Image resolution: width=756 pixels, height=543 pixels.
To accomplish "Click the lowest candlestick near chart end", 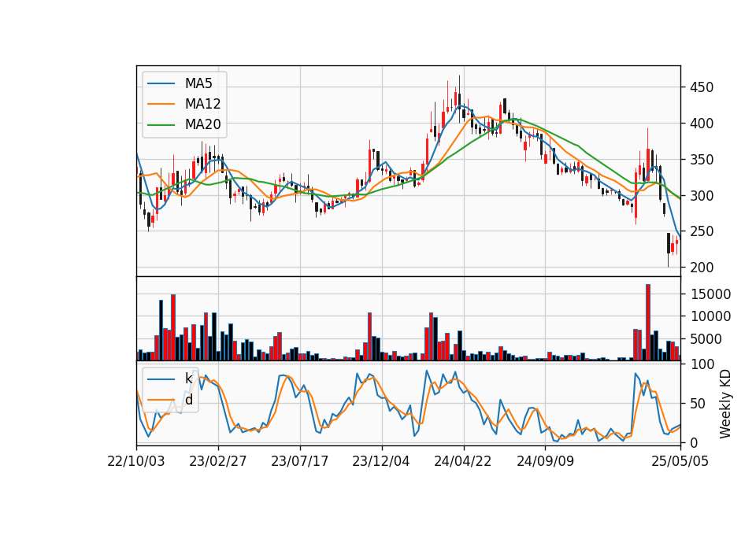I will (x=669, y=249).
